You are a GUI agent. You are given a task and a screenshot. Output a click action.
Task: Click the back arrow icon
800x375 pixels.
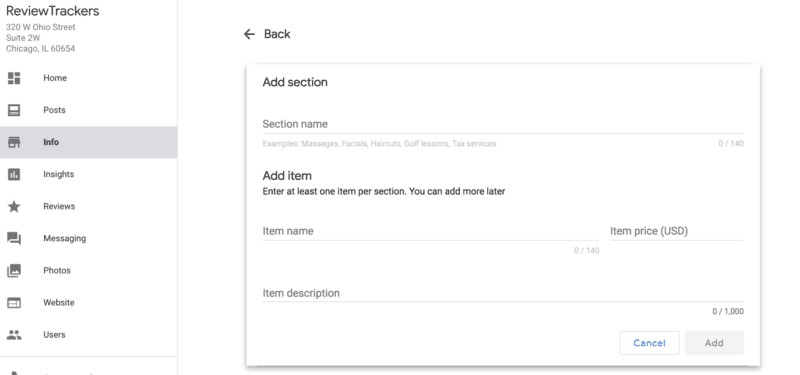pyautogui.click(x=249, y=34)
